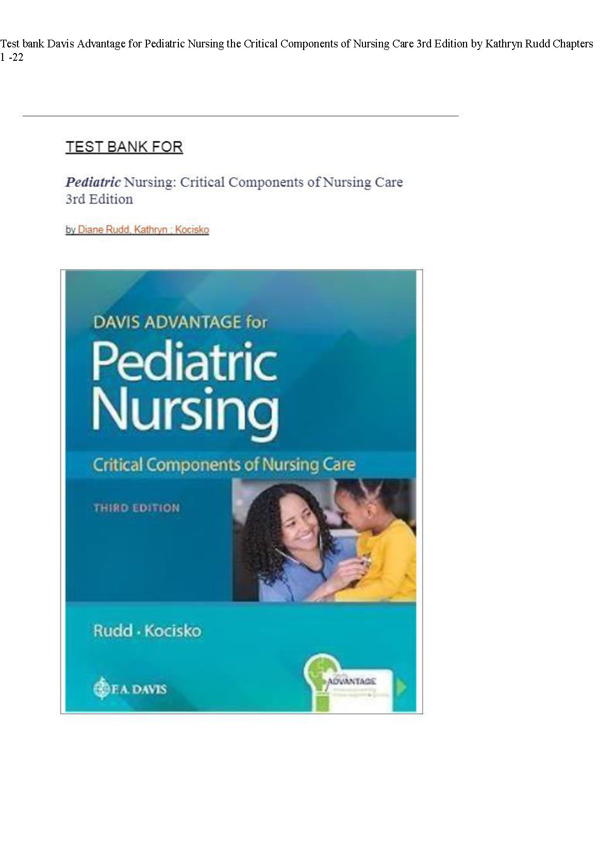This screenshot has width=614, height=868.
Task: Click the nurse and child cover photo
Action: [x=324, y=540]
